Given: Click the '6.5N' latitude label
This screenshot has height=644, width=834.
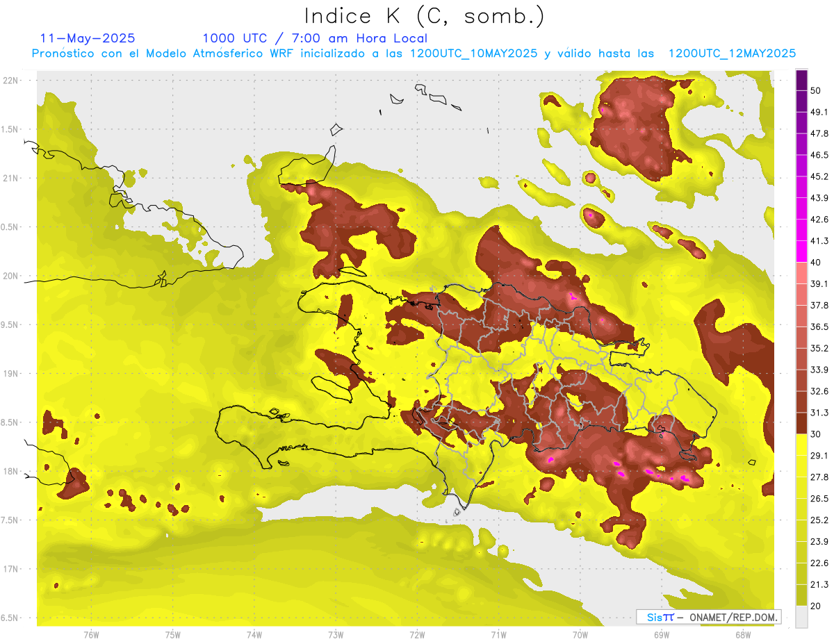Looking at the screenshot, I should point(10,618).
